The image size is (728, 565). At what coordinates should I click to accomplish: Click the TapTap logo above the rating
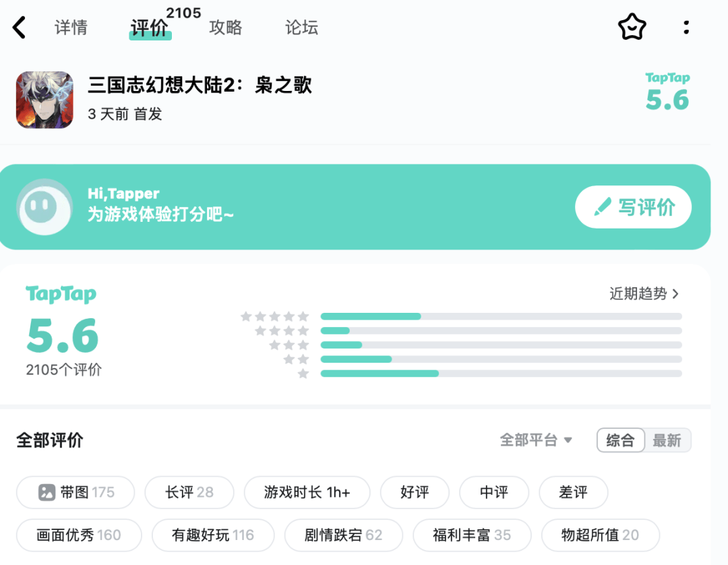(x=61, y=295)
